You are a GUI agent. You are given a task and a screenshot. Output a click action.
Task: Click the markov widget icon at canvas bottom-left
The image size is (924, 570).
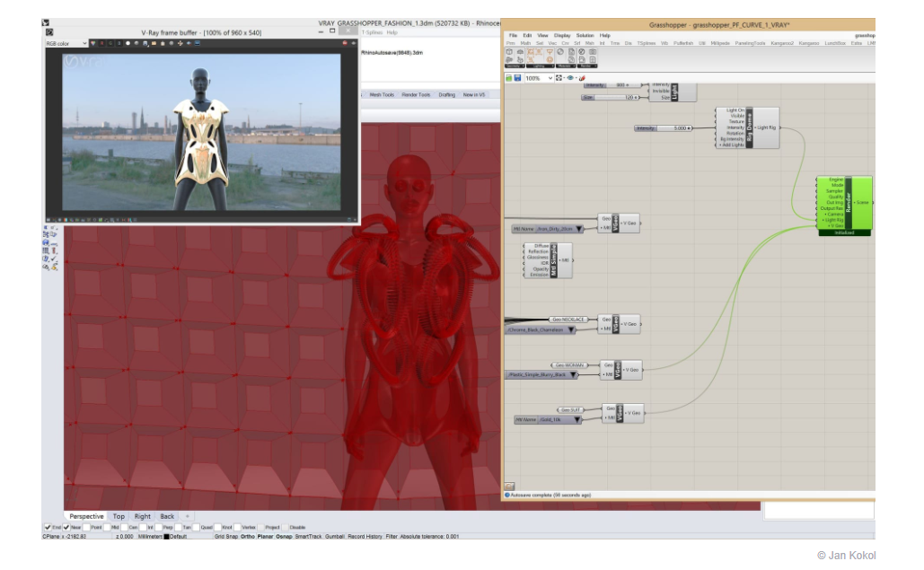510,487
